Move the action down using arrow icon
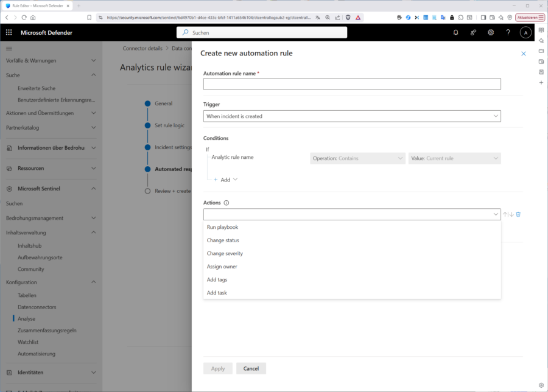Screen dimensions: 548x392 click(x=511, y=214)
